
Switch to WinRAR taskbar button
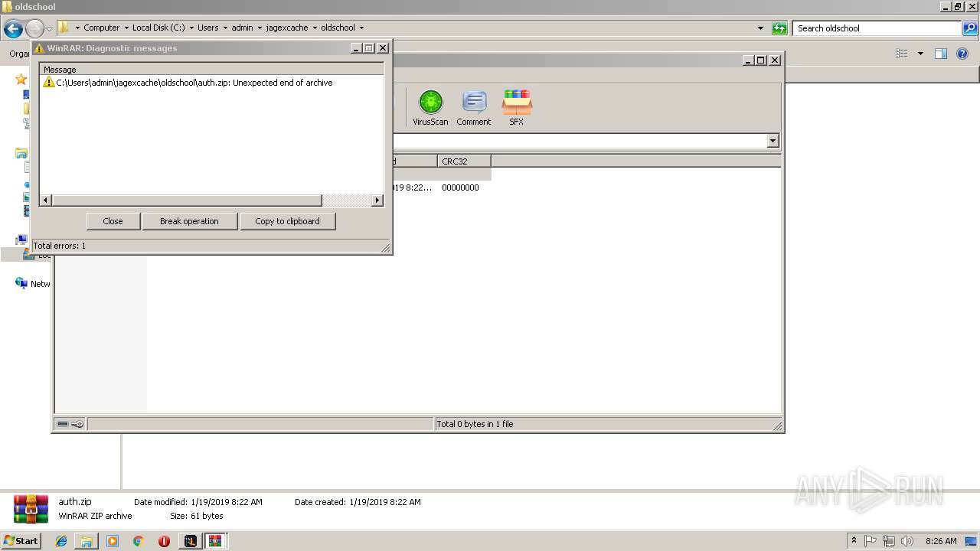[215, 541]
